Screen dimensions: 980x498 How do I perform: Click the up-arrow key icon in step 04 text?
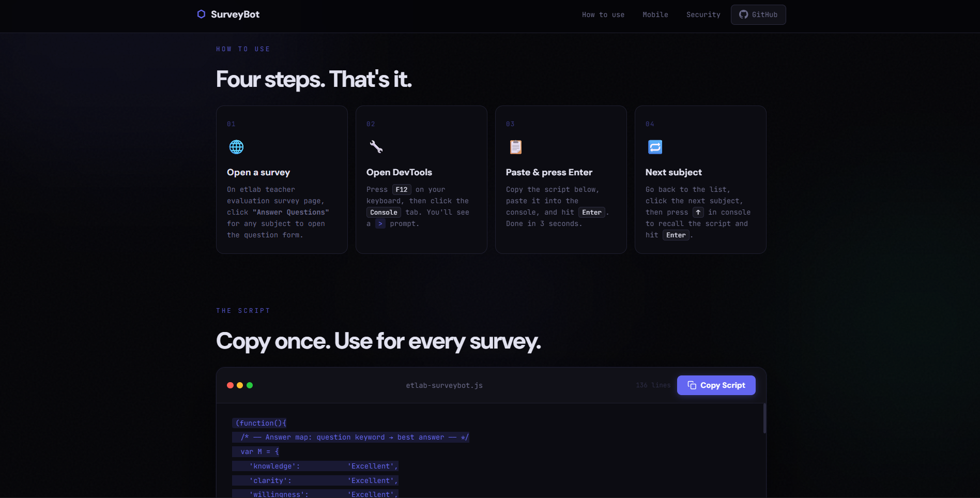698,212
